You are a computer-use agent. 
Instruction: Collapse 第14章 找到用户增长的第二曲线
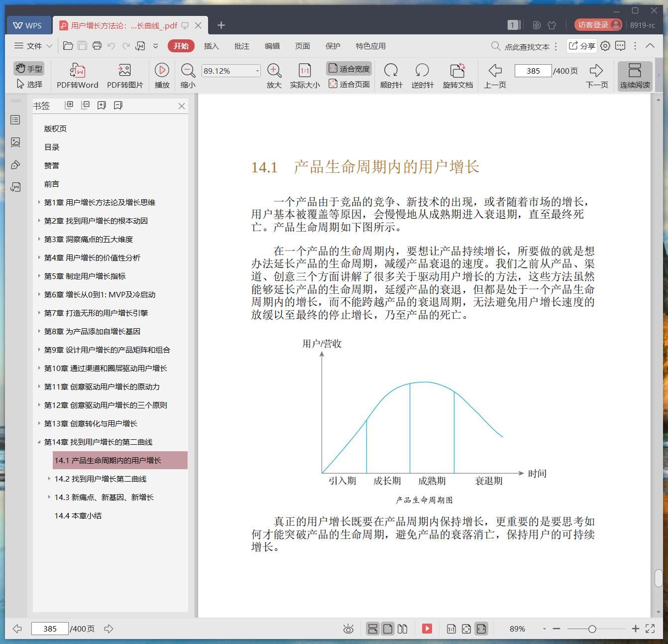pyautogui.click(x=39, y=442)
